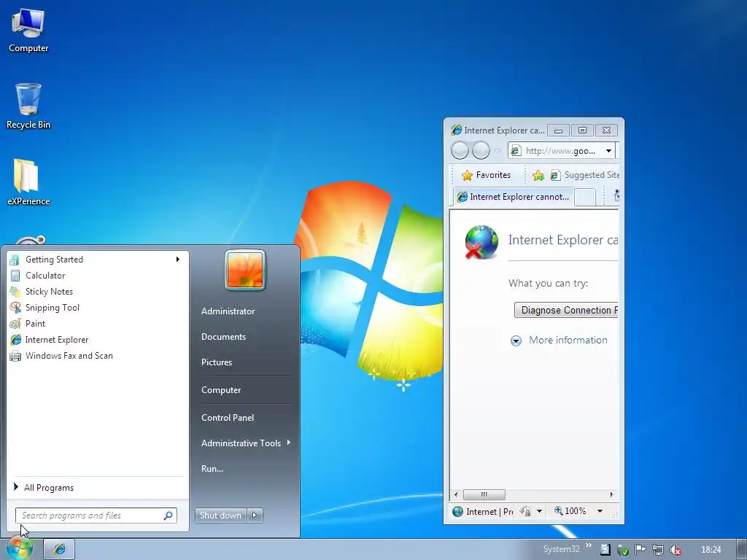Click Add to Favorites Bar icon

pos(538,175)
